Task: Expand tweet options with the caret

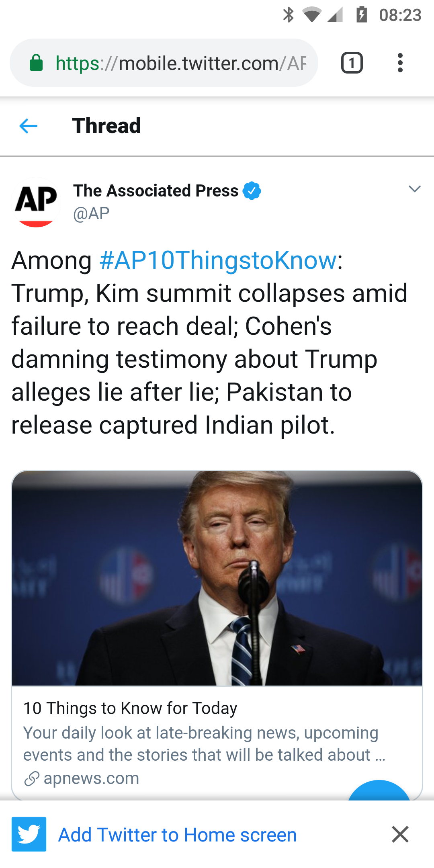Action: (414, 189)
